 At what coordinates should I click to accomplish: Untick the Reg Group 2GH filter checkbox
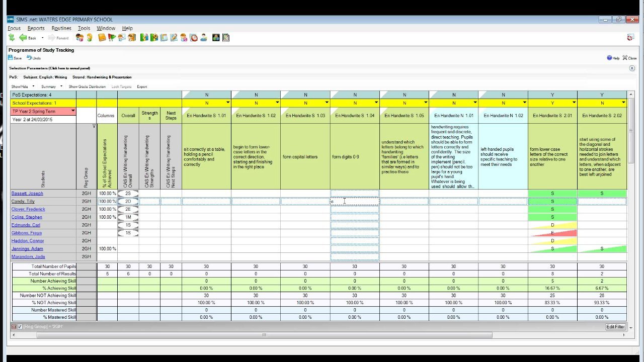coord(20,327)
